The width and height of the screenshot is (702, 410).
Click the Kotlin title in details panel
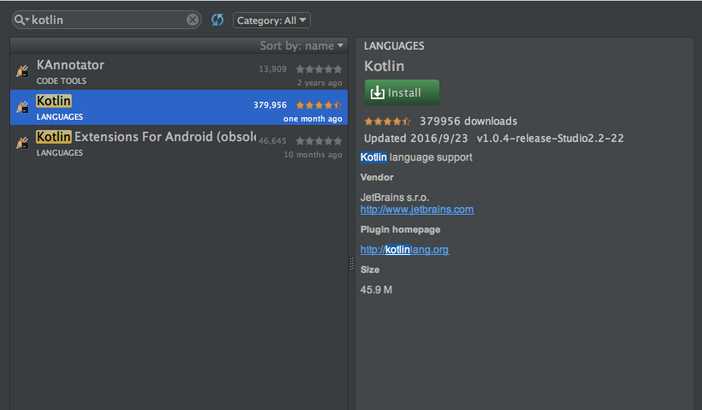coord(384,66)
